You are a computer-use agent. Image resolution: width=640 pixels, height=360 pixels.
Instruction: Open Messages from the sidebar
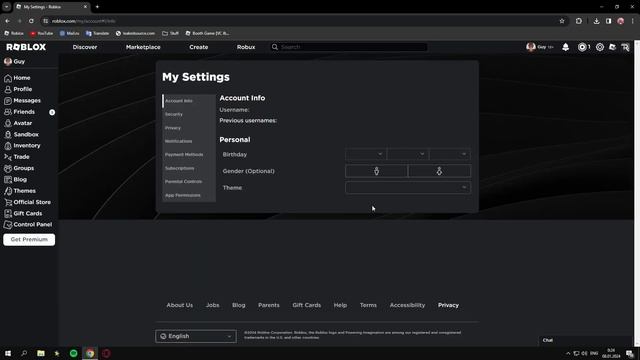tap(22, 100)
